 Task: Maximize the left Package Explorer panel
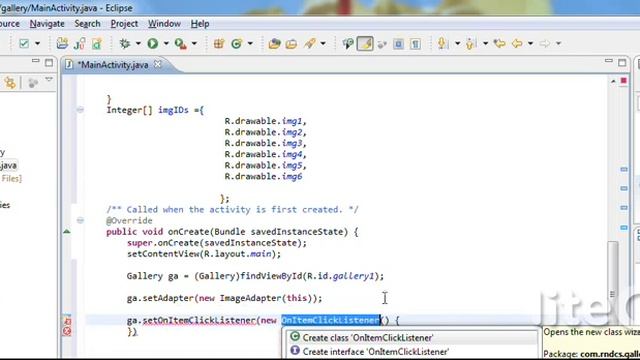(49, 62)
